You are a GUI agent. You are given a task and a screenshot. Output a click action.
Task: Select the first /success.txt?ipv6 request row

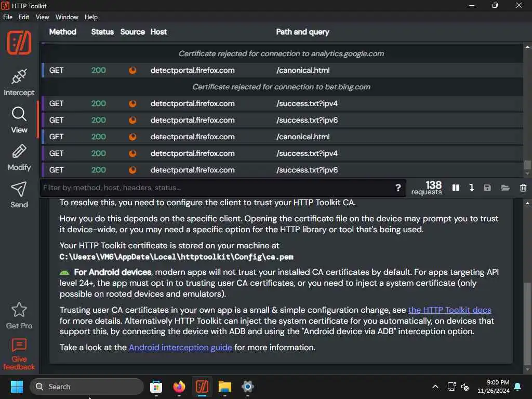tap(282, 120)
